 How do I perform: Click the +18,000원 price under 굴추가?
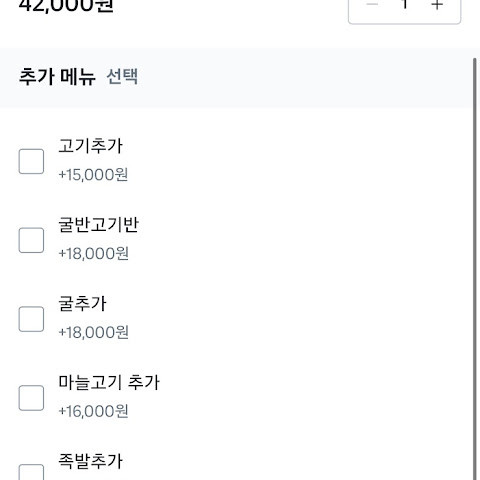coord(93,332)
